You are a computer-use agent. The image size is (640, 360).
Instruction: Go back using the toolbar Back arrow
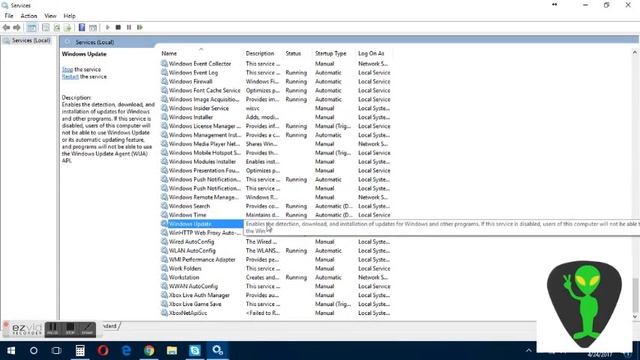[x=6, y=27]
